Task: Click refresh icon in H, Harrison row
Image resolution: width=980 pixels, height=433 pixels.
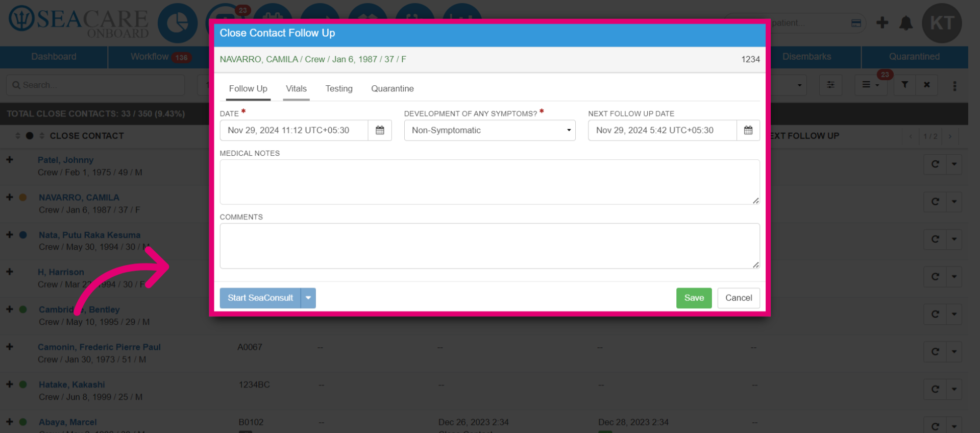Action: coord(935,277)
